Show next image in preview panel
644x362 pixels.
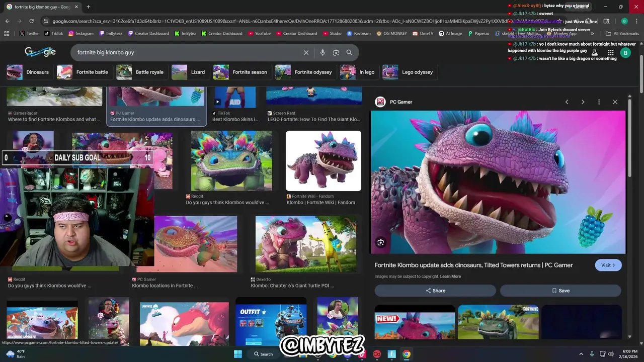[x=583, y=102]
